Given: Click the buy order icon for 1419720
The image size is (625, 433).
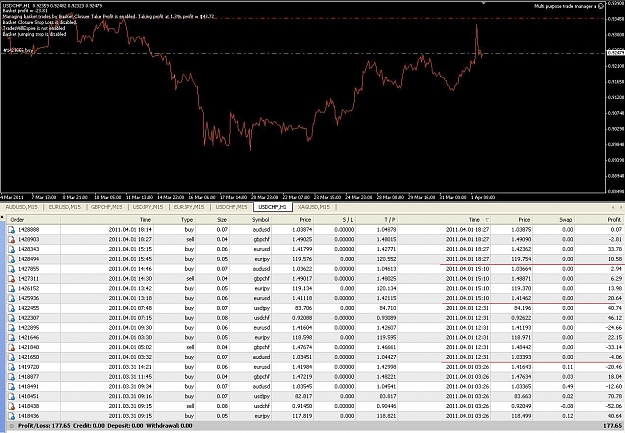Looking at the screenshot, I should click(12, 367).
